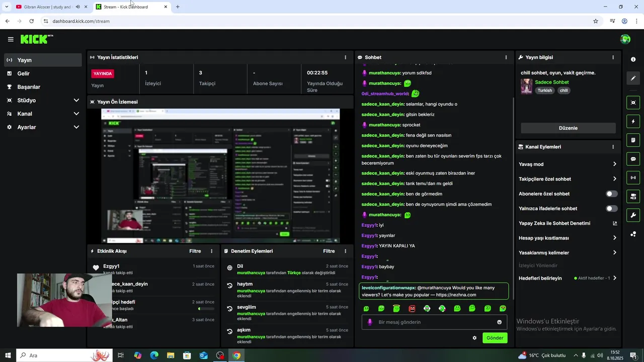Click the pencil edit icon in the right rail
Screen dimensions: 644x362
point(633,78)
